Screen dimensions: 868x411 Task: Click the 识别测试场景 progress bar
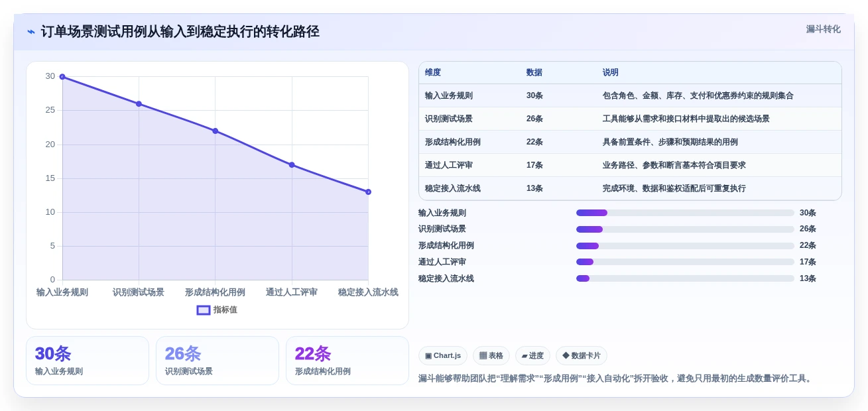685,229
